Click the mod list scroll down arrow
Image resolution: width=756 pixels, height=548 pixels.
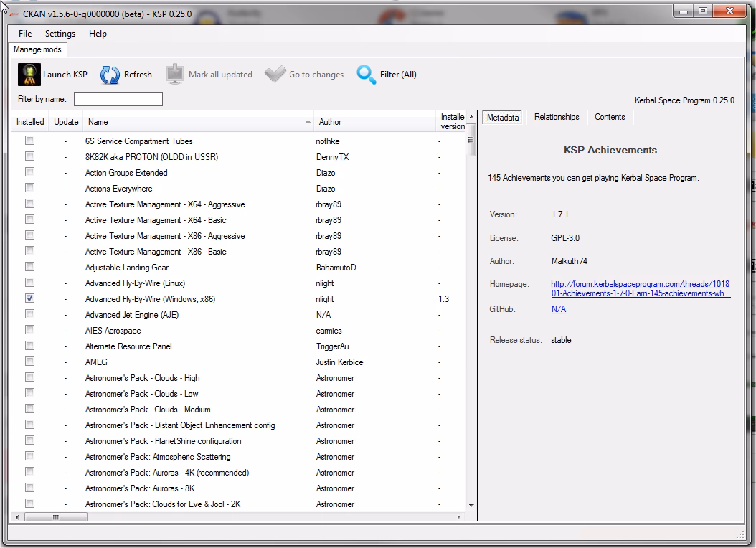[x=471, y=505]
